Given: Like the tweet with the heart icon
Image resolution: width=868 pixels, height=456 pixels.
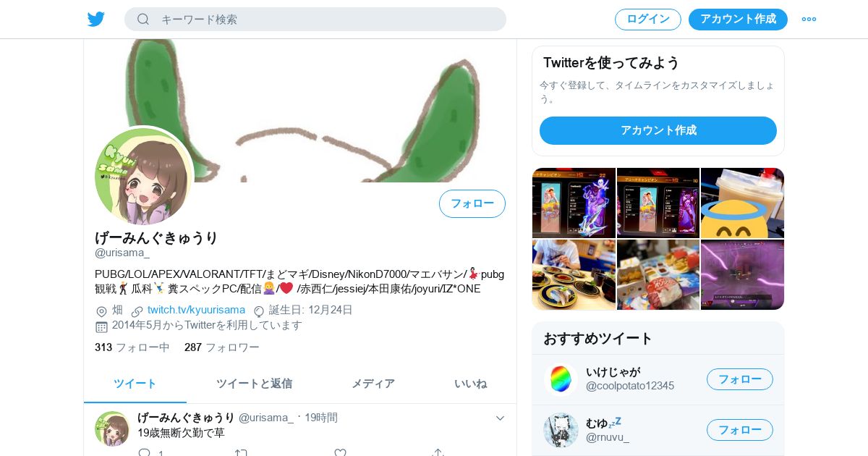Looking at the screenshot, I should 340,453.
